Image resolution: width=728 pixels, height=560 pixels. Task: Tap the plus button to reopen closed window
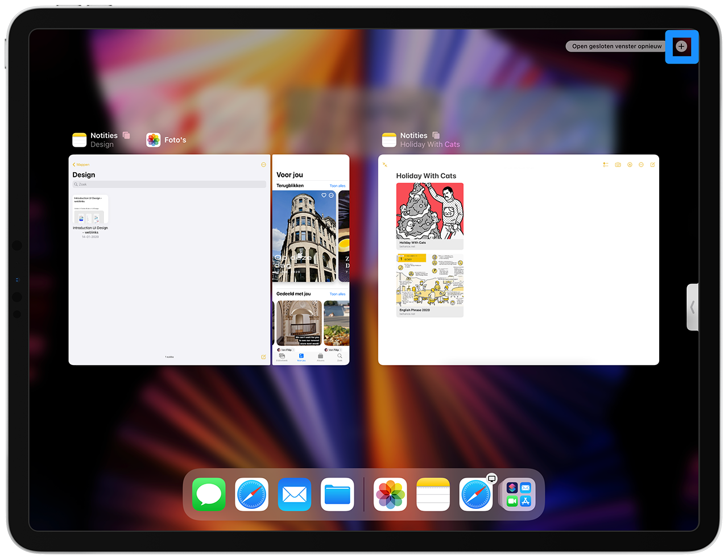(x=681, y=47)
